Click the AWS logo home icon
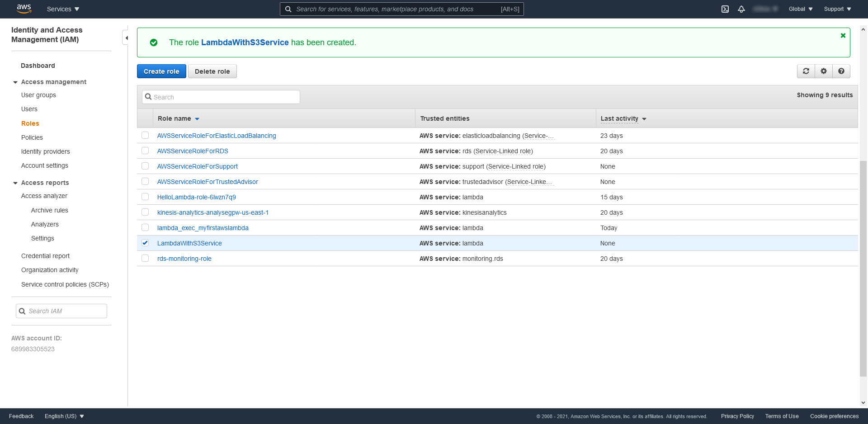This screenshot has width=868, height=424. click(24, 9)
